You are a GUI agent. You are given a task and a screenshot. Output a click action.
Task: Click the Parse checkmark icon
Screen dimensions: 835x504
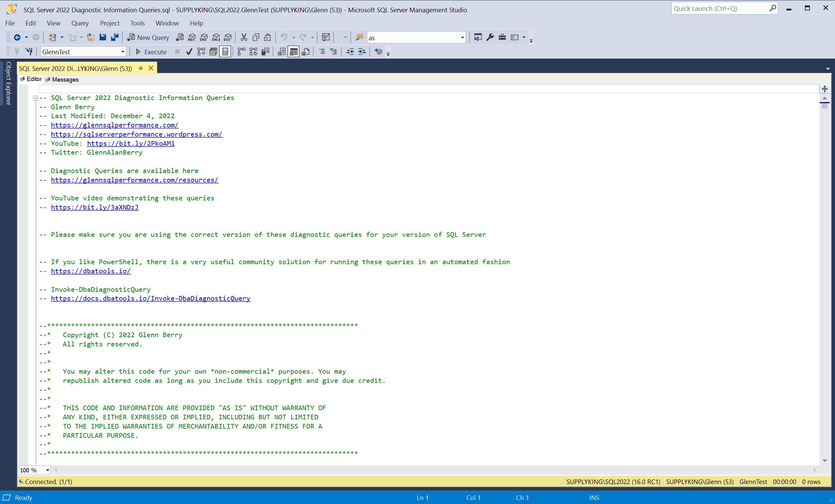coord(189,52)
